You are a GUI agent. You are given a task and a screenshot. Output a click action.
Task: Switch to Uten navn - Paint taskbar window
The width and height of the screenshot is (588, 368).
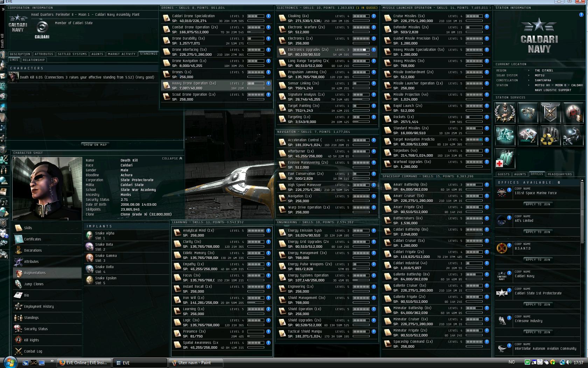click(x=196, y=363)
